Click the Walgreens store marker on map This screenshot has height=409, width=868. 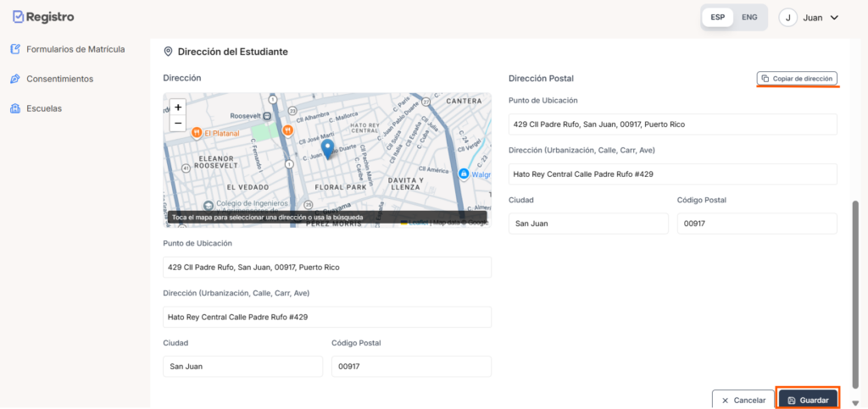coord(464,174)
